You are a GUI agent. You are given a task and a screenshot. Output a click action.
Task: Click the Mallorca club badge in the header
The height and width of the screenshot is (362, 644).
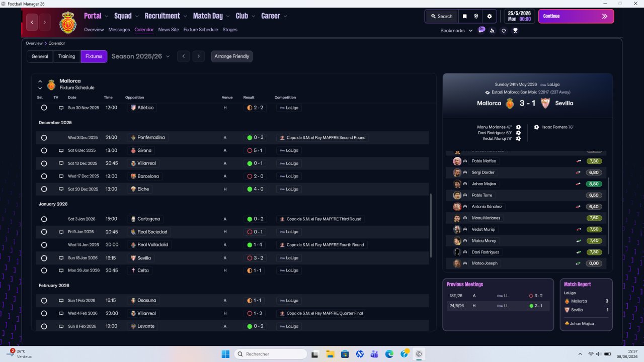pyautogui.click(x=68, y=23)
